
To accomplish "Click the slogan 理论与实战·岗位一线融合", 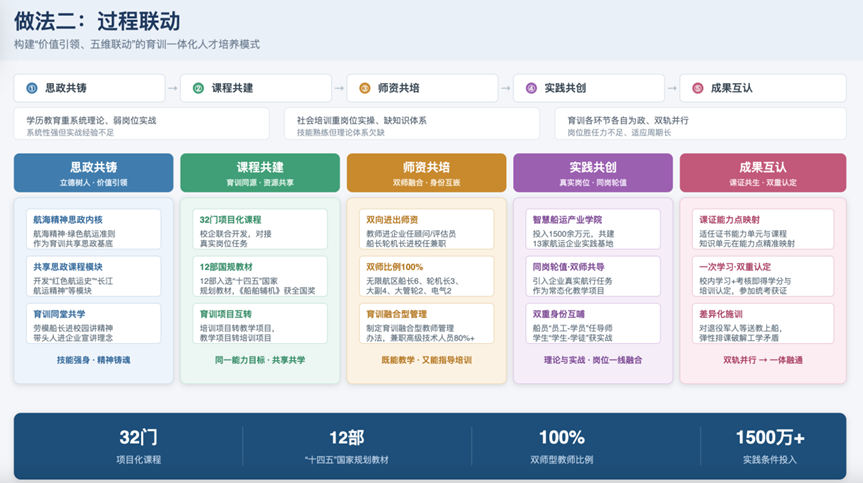I will 593,360.
